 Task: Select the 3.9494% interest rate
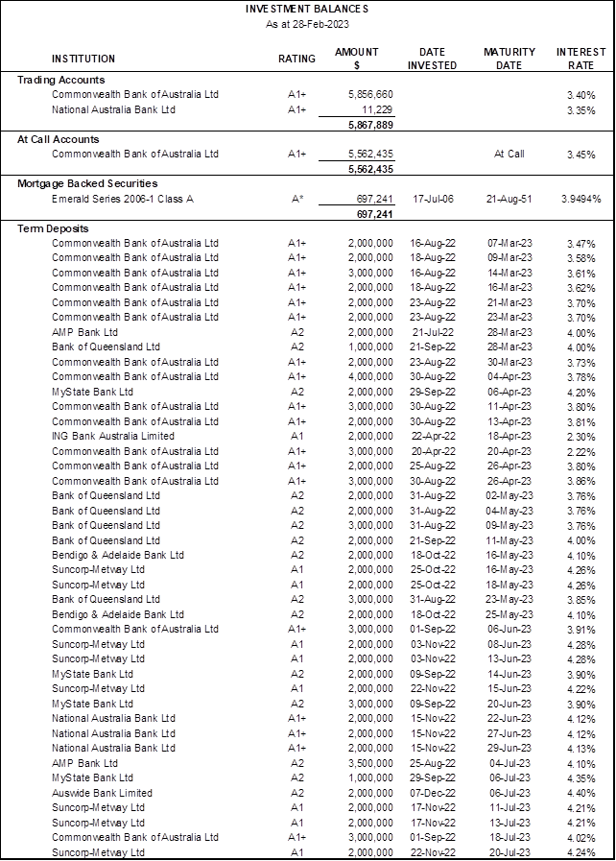[581, 200]
